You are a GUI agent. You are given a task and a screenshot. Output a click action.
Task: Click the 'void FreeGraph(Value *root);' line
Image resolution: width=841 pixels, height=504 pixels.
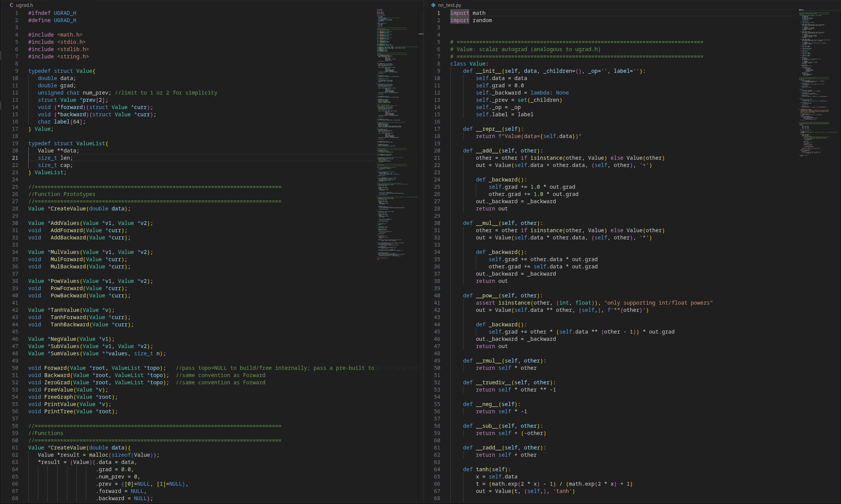73,397
